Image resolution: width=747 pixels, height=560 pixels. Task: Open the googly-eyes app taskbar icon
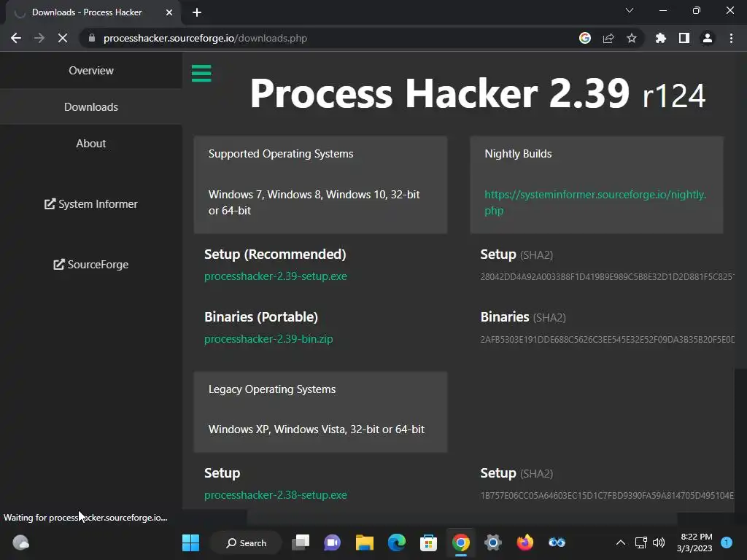[x=557, y=542]
